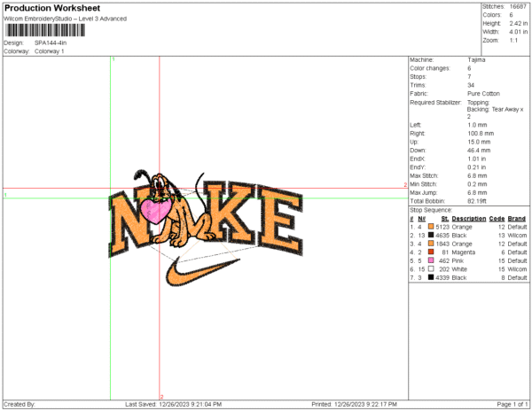
Task: Click the "Colorway 1" value
Action: pos(49,51)
